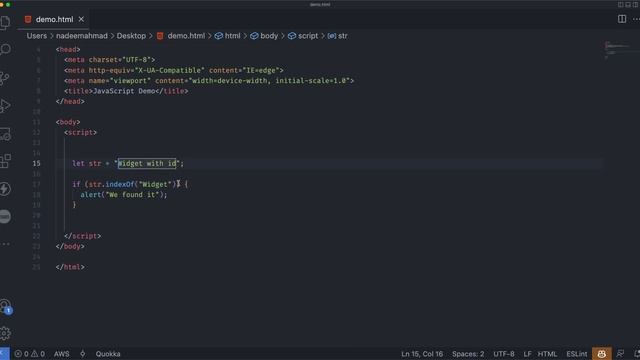640x360 pixels.
Task: Click the closing </script> tag
Action: coord(82,236)
